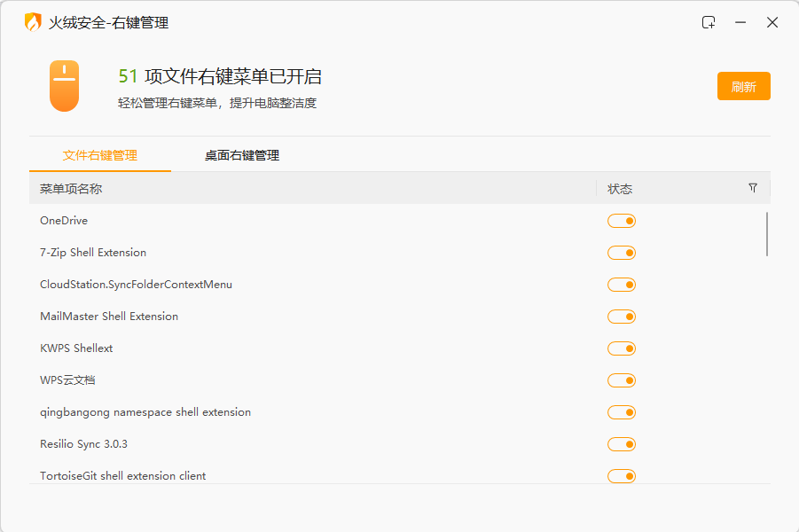Image resolution: width=799 pixels, height=532 pixels.
Task: Select the 文件右键管理 tab
Action: coord(100,155)
